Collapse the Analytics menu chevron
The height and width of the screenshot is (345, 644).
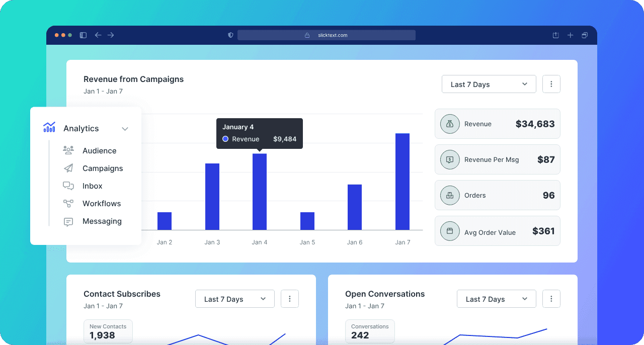click(x=125, y=129)
